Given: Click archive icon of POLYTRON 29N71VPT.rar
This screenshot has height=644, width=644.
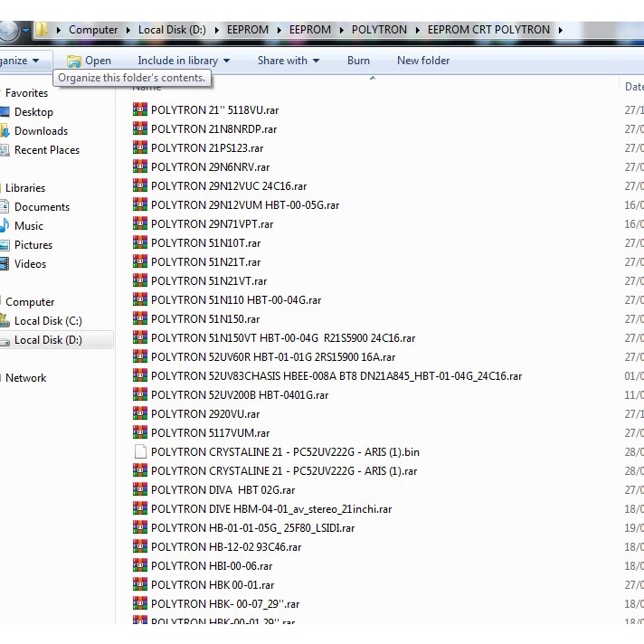Looking at the screenshot, I should pos(140,223).
